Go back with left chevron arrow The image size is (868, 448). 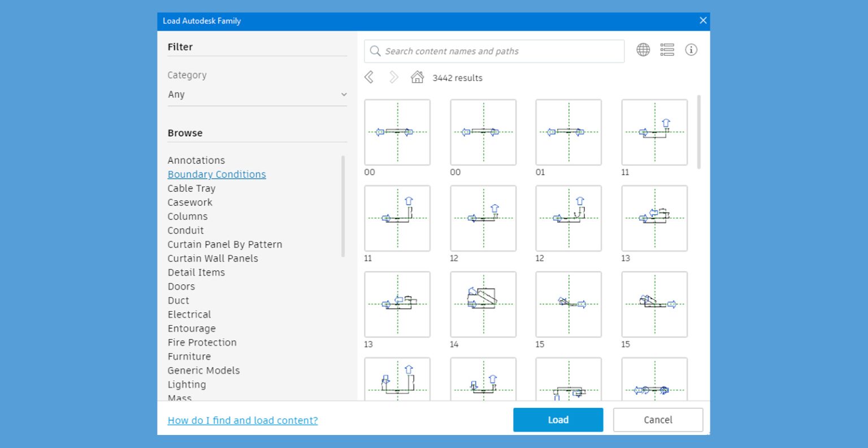point(369,77)
